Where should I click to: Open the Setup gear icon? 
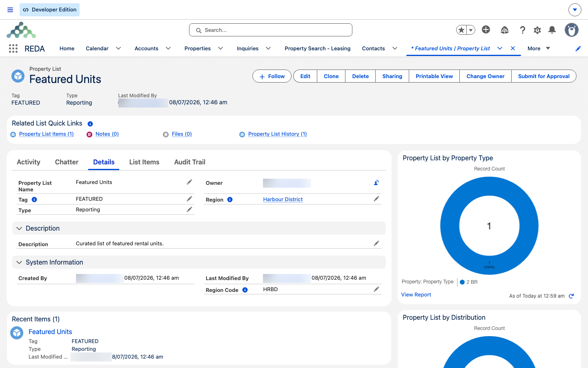(537, 30)
